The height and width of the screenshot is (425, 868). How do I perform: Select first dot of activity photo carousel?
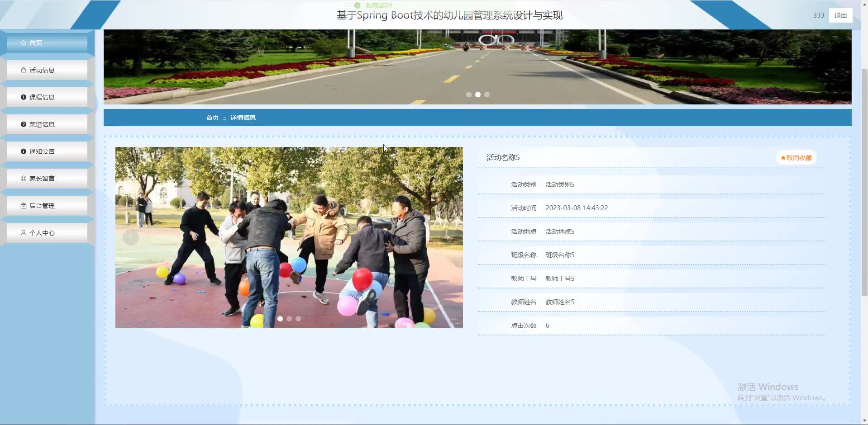(x=280, y=319)
